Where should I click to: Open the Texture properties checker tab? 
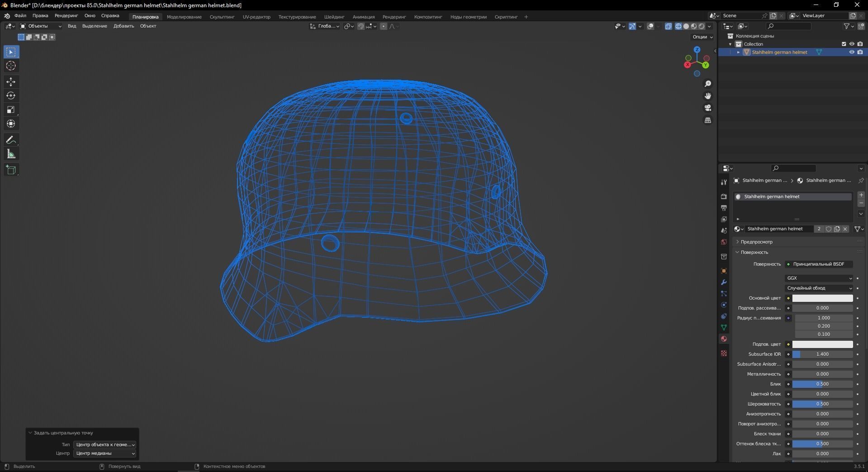(724, 353)
